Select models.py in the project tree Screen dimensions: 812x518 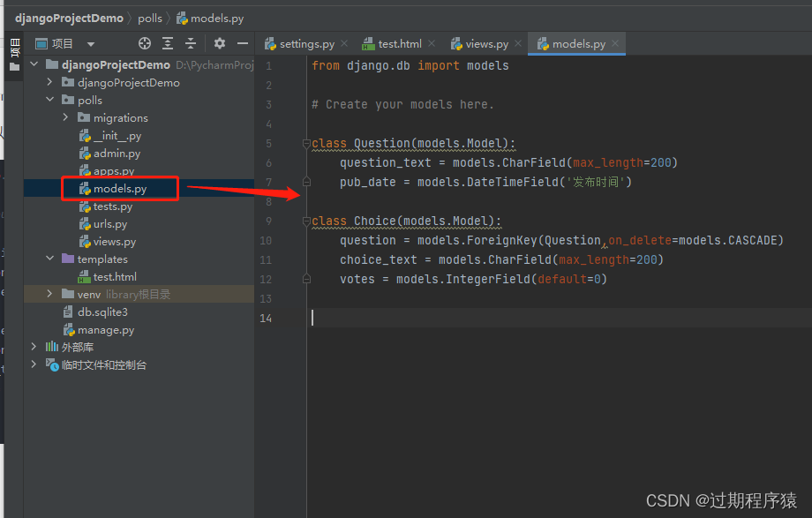[x=120, y=189]
